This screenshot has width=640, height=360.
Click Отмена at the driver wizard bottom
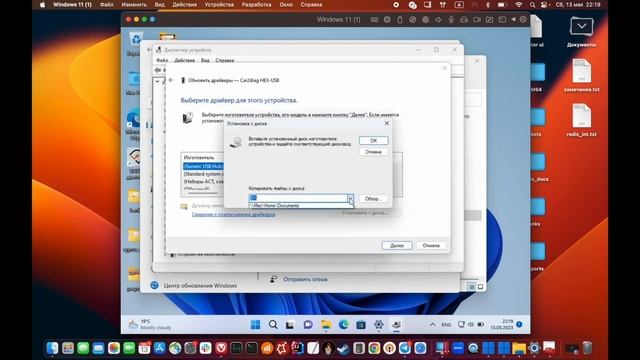431,245
